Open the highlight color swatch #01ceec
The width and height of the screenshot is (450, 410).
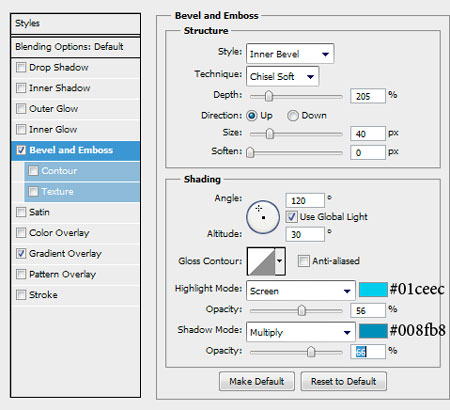(373, 290)
